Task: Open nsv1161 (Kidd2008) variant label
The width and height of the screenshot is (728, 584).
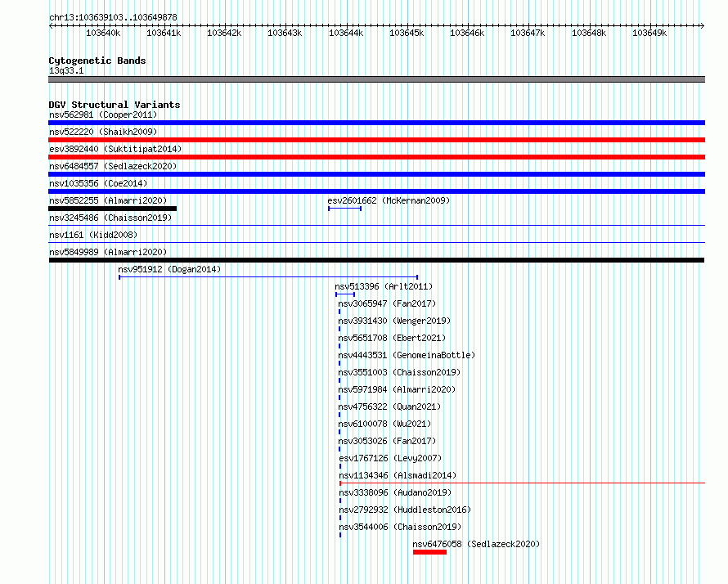Action: point(93,235)
